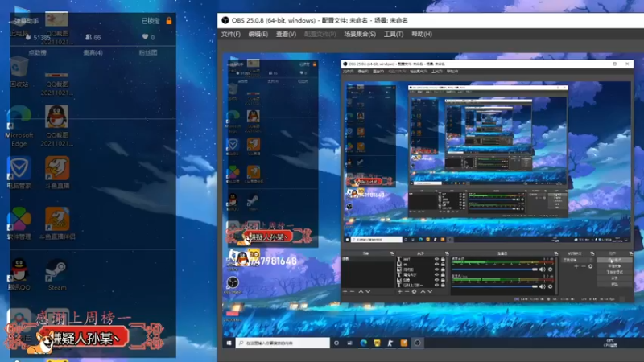Click 麦克风/Aux volume slider in mirrored mixer
The height and width of the screenshot is (362, 644).
click(494, 286)
